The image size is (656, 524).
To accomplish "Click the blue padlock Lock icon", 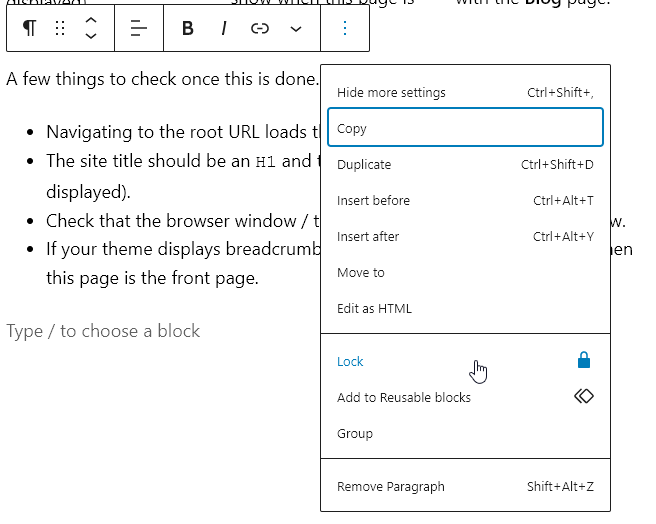I will coord(584,361).
